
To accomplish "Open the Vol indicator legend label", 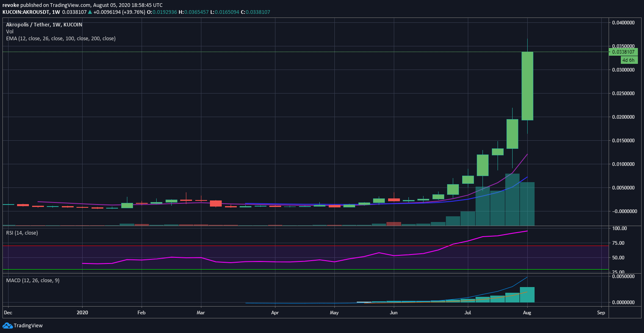I will point(10,32).
